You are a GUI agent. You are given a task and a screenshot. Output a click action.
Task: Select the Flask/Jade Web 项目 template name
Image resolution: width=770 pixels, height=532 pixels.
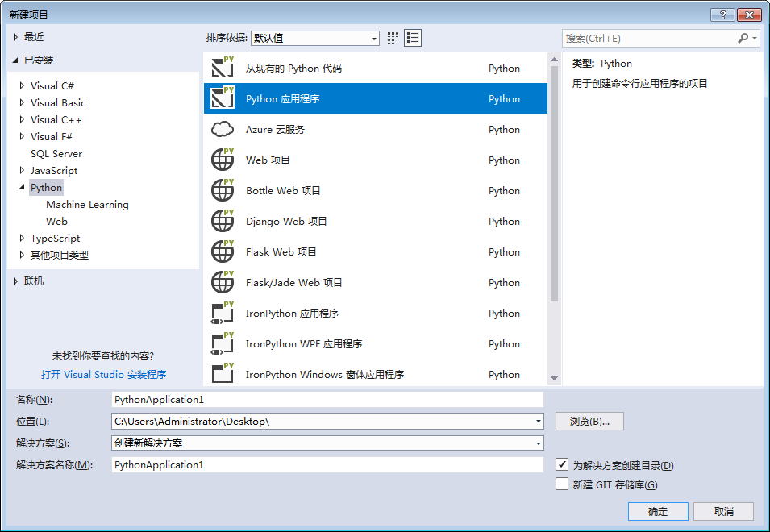pyautogui.click(x=293, y=282)
